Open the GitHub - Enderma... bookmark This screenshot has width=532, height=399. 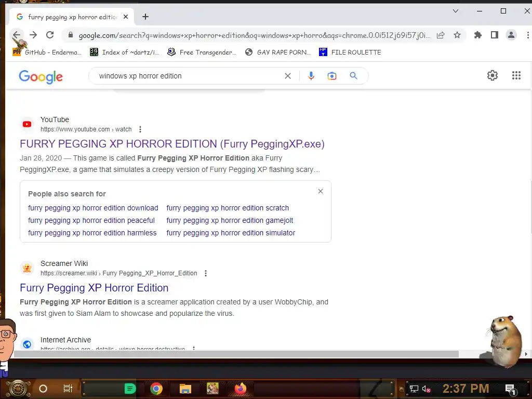(x=47, y=52)
